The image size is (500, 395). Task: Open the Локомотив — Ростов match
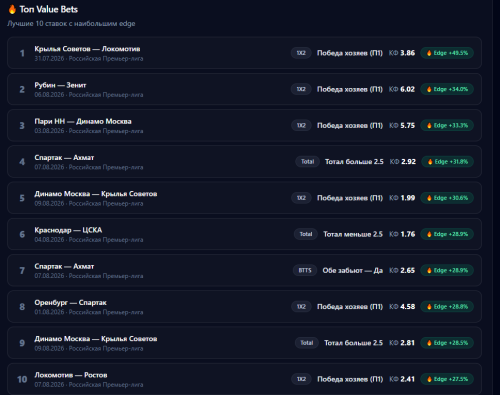click(x=71, y=375)
